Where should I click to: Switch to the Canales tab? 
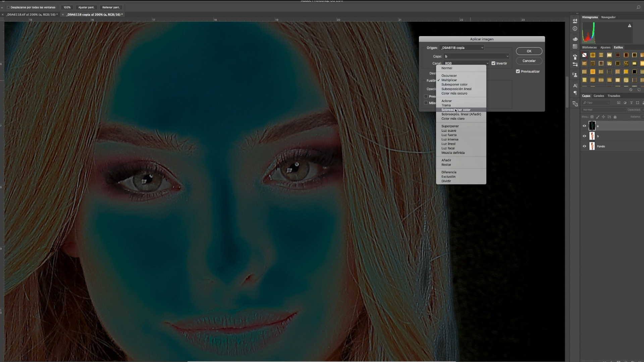[x=599, y=96]
